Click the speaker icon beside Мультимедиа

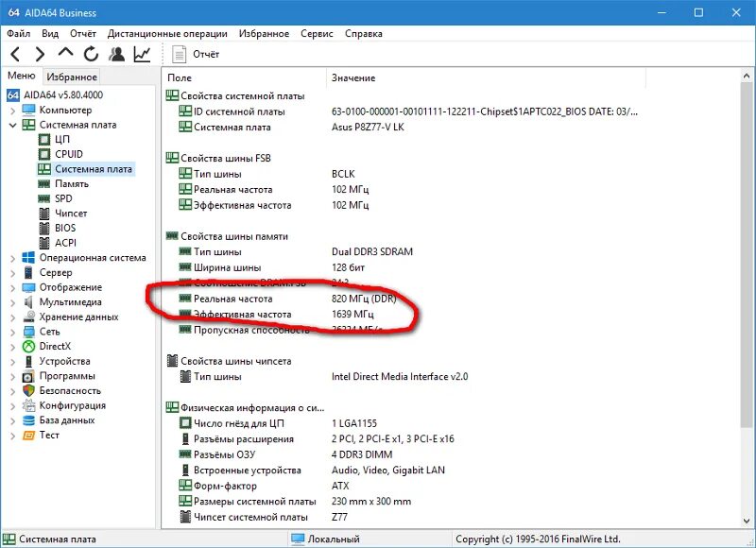coord(28,302)
